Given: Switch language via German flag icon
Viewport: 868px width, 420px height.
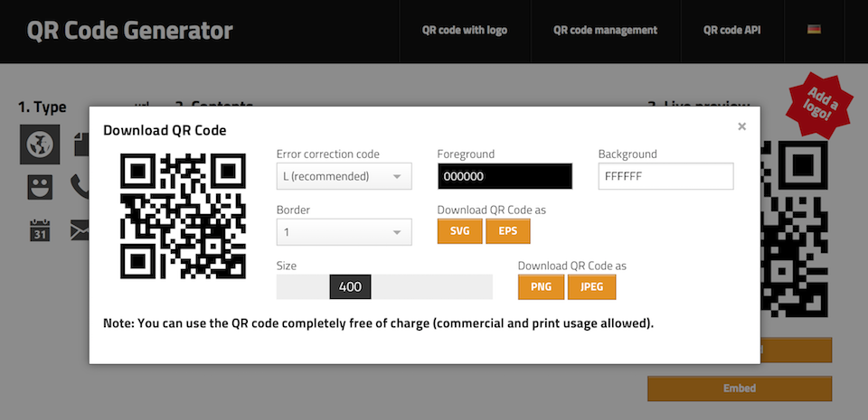Looking at the screenshot, I should [814, 30].
